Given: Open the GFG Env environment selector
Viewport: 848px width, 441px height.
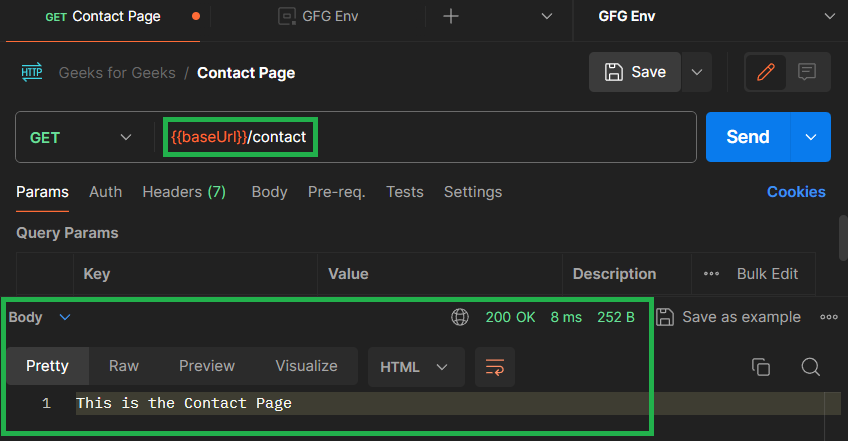Looking at the screenshot, I should pos(715,16).
